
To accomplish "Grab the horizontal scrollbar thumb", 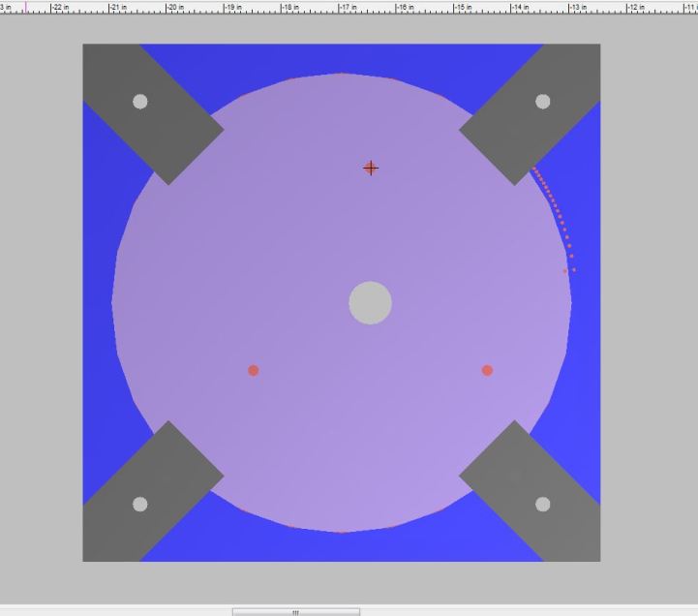I will 296,612.
